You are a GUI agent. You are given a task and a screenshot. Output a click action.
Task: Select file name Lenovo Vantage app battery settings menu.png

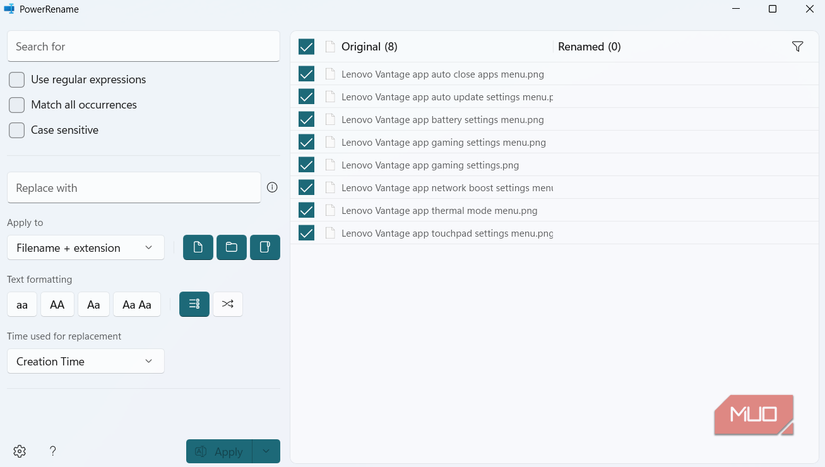tap(442, 120)
